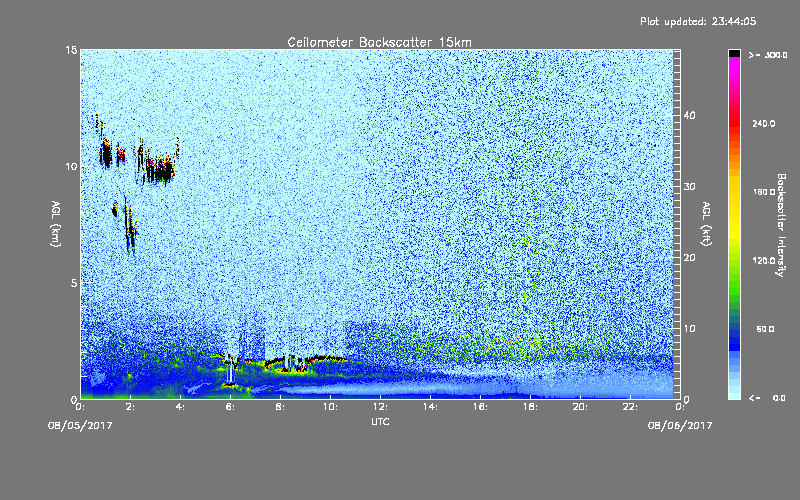
Task: Click the '12:' hour tick on the time axis
Action: click(380, 407)
